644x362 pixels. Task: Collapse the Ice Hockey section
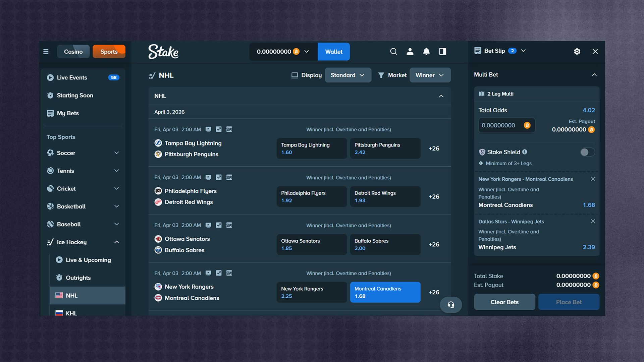[116, 242]
